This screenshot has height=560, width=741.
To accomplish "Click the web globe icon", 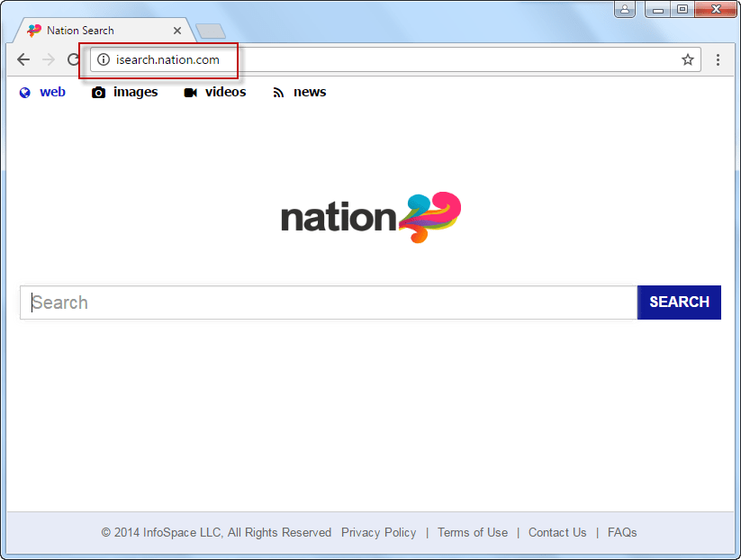I will (x=24, y=93).
